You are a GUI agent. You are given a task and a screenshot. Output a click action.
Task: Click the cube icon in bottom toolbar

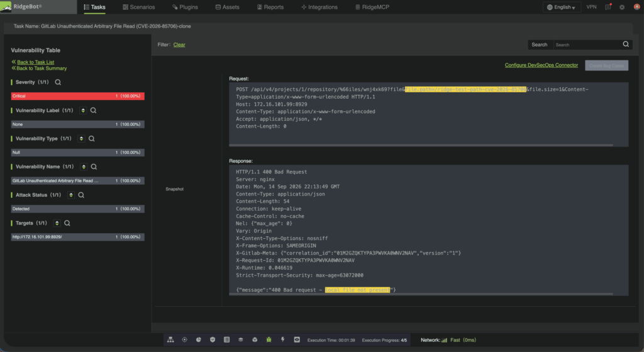point(255,339)
